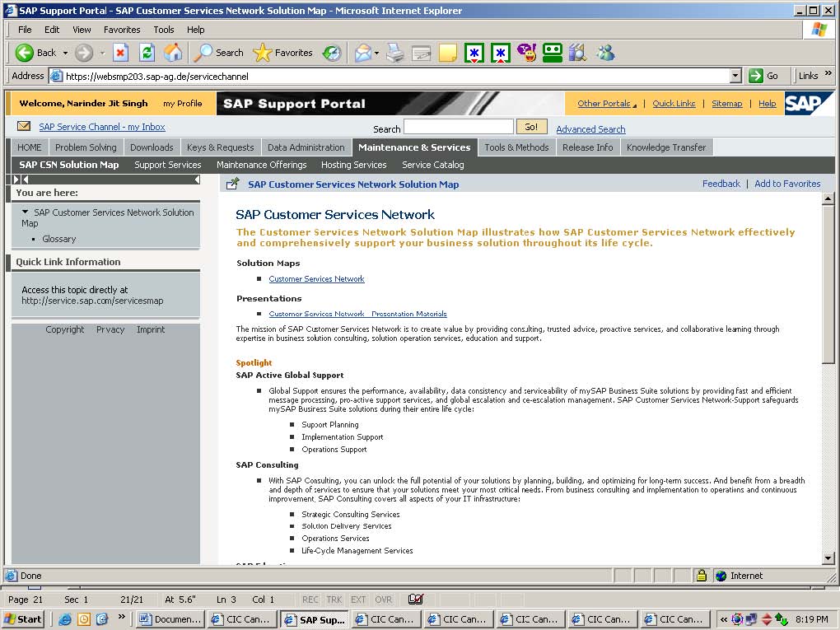The width and height of the screenshot is (840, 630).
Task: Collapse the left navigation panel arrow
Action: point(197,180)
